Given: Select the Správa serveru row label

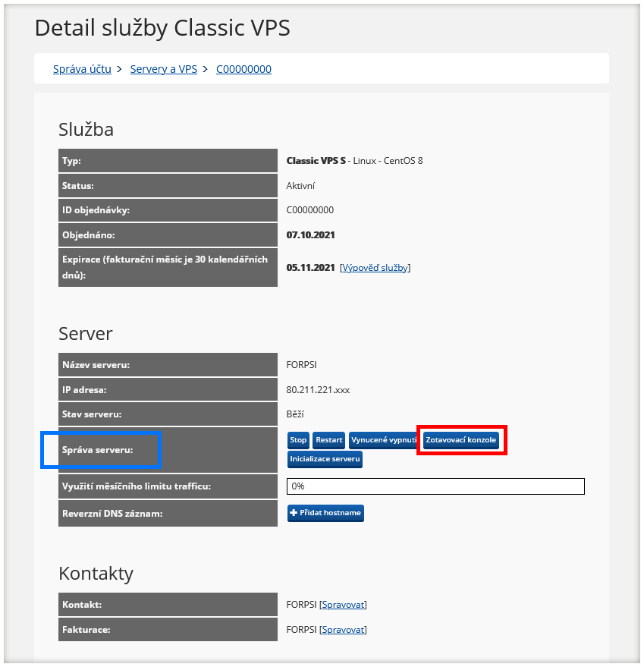Looking at the screenshot, I should (x=97, y=450).
